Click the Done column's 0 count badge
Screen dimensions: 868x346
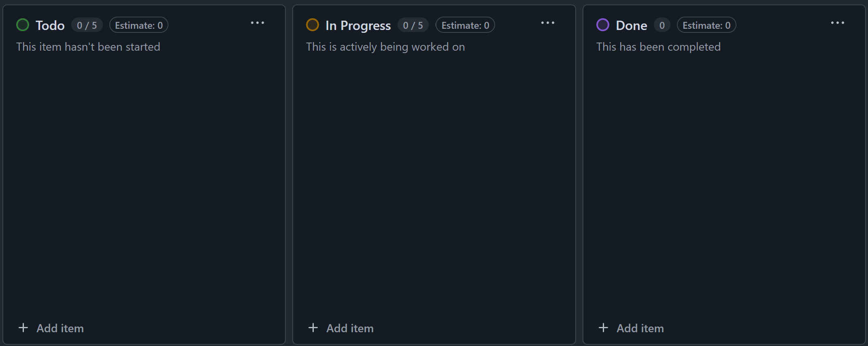tap(662, 26)
